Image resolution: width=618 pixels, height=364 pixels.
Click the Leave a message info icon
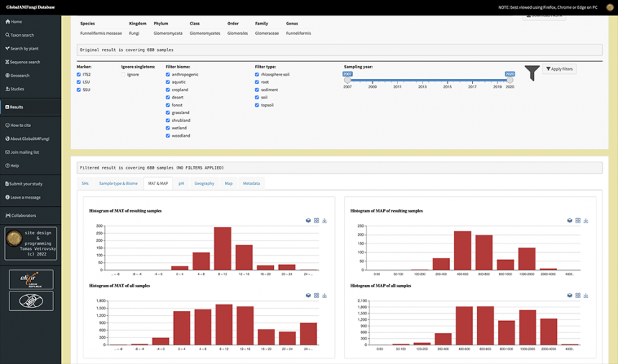pos(7,197)
